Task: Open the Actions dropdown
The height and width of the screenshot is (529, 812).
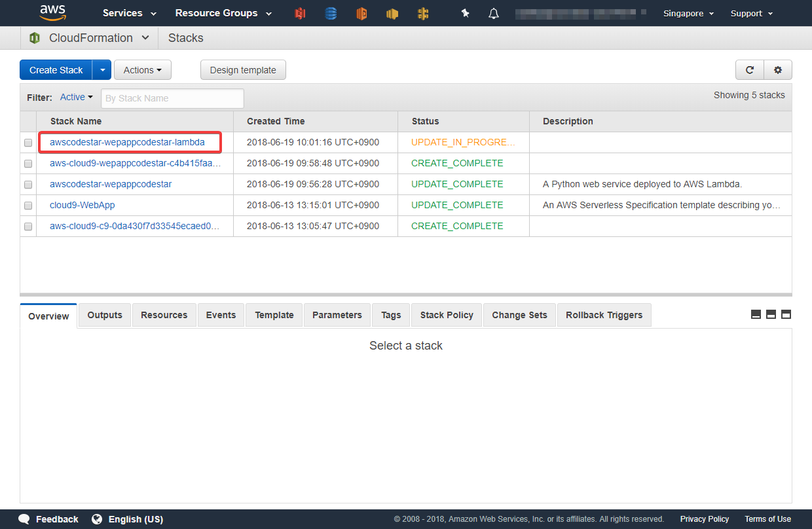Action: pos(143,70)
